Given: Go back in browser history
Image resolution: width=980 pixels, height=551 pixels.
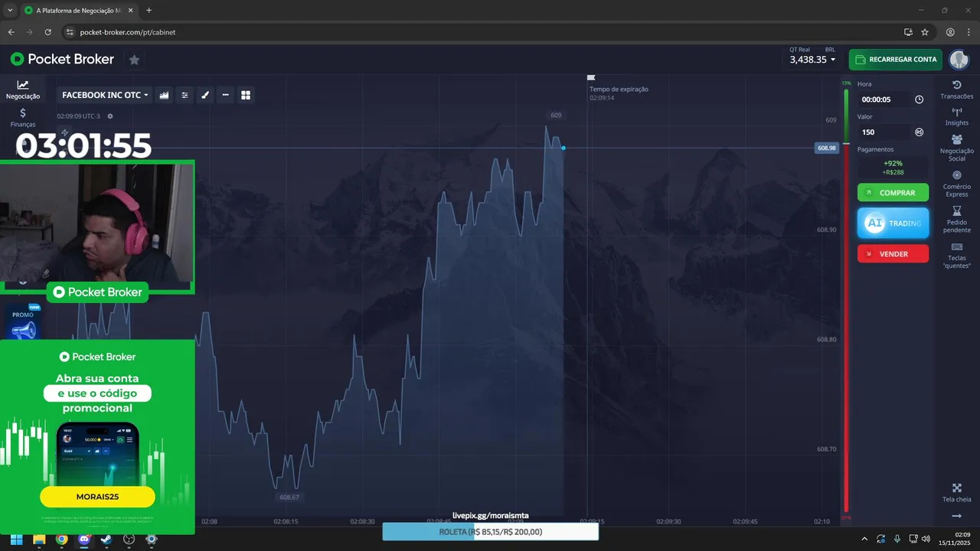Looking at the screenshot, I should pyautogui.click(x=11, y=32).
